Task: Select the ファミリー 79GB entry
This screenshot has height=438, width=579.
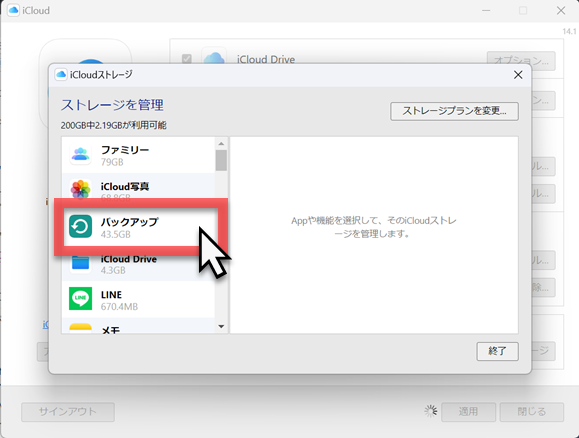Action: pos(138,155)
